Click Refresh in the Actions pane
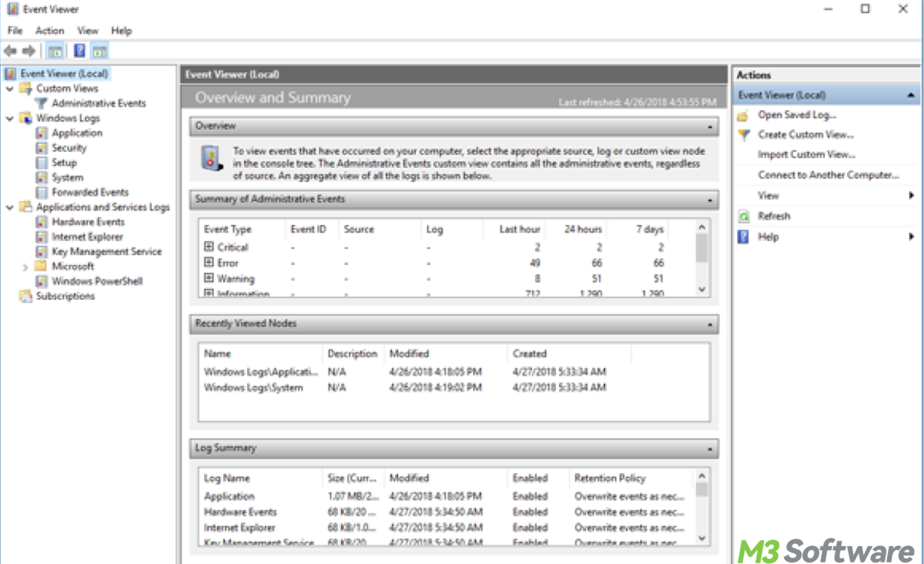 tap(774, 217)
